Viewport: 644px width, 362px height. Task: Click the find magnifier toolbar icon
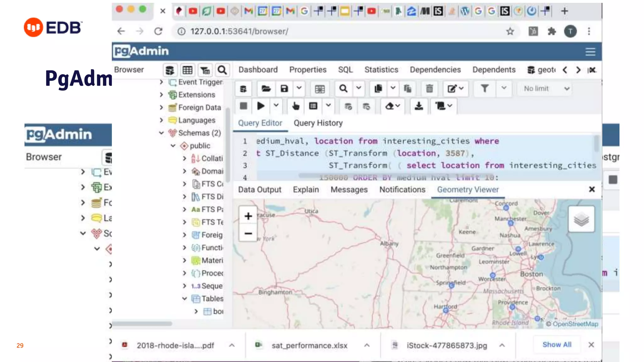click(x=343, y=89)
